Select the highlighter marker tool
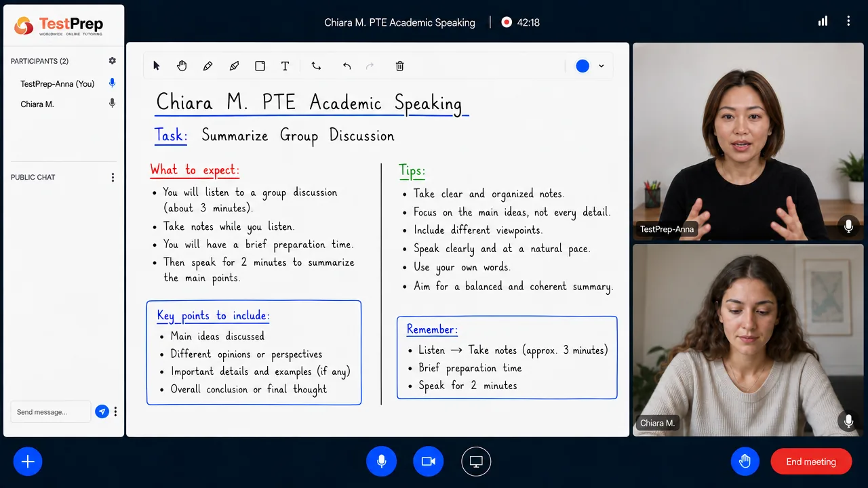Viewport: 868px width, 488px height. [x=234, y=66]
